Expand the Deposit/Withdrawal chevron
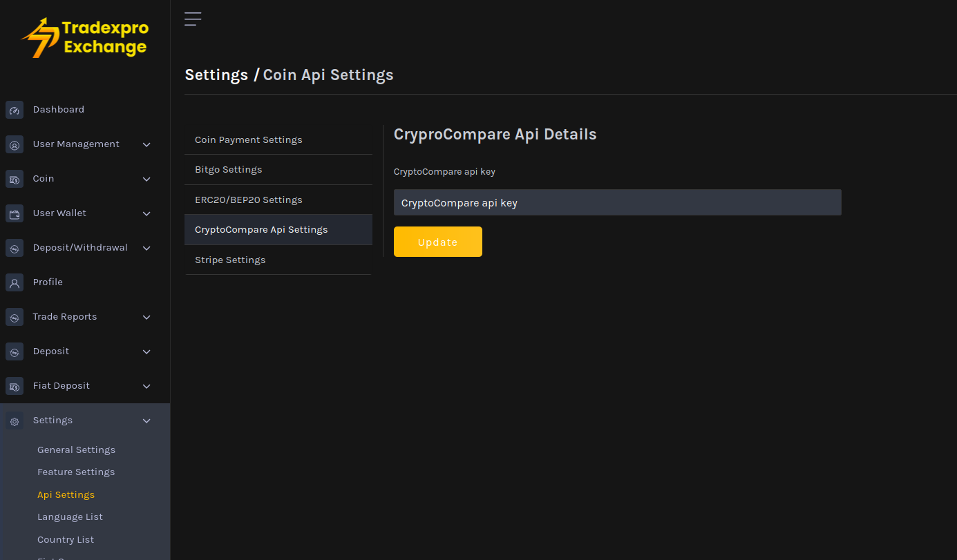Image resolution: width=957 pixels, height=560 pixels. 146,248
